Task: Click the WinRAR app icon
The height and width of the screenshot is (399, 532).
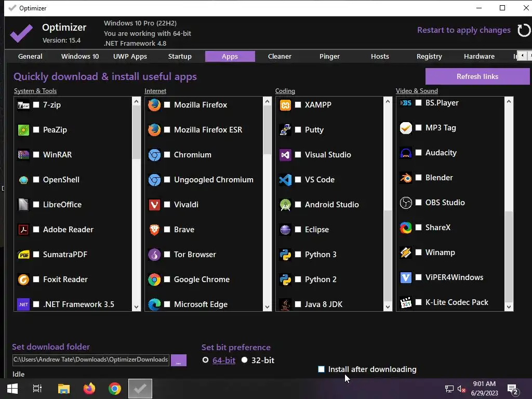Action: click(23, 155)
